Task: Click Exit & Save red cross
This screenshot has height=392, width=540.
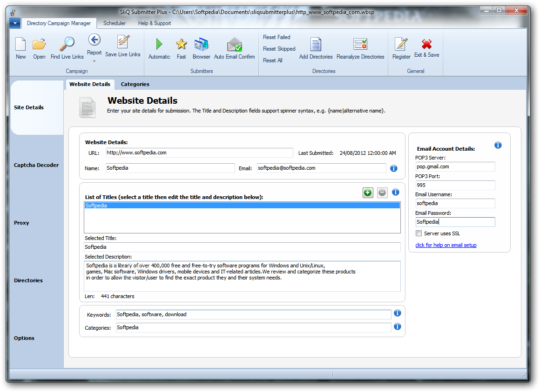Action: (427, 44)
